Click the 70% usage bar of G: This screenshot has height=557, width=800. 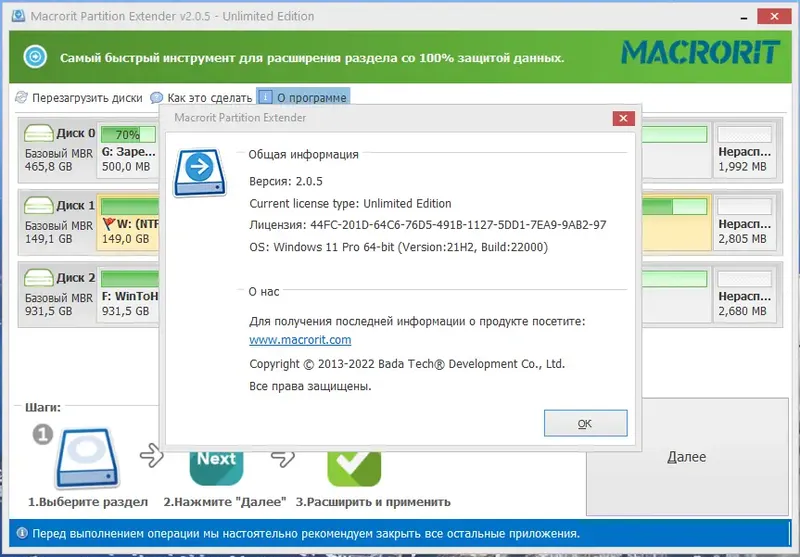[x=128, y=135]
